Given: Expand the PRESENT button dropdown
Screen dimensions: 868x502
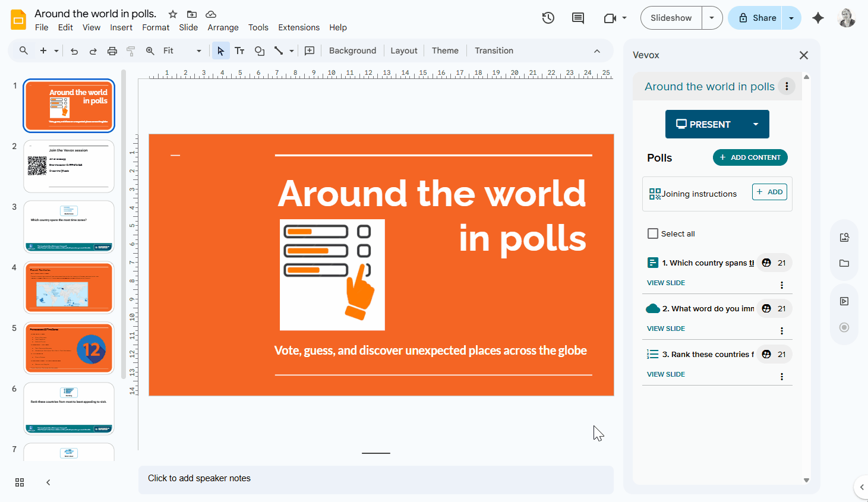Looking at the screenshot, I should (x=756, y=124).
